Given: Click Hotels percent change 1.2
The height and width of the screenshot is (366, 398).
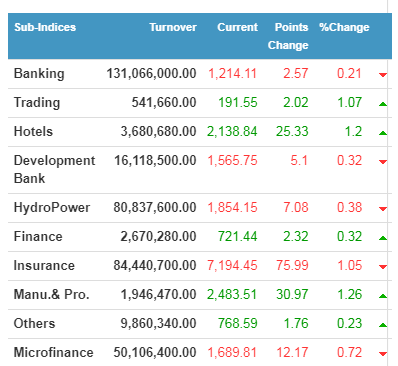Looking at the screenshot, I should (x=353, y=132).
